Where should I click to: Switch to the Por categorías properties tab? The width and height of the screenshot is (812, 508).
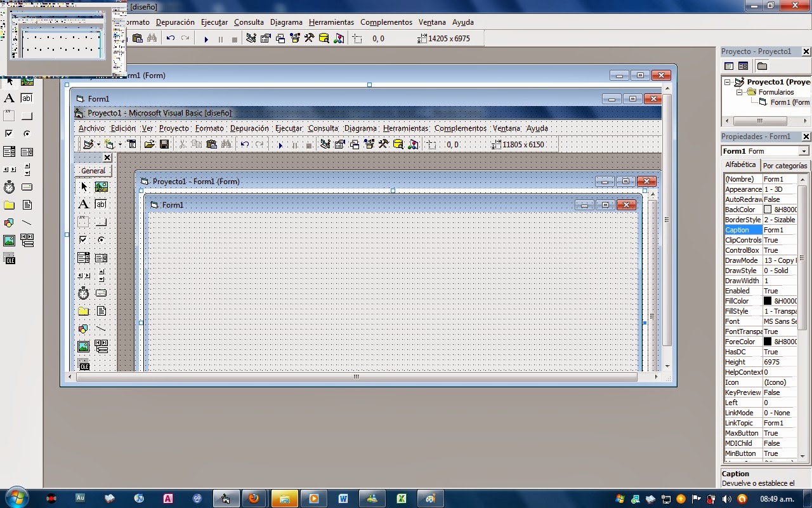pos(785,164)
